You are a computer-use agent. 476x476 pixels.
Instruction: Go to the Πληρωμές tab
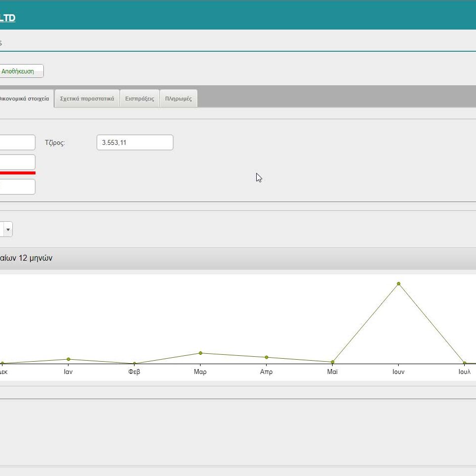[x=178, y=99]
